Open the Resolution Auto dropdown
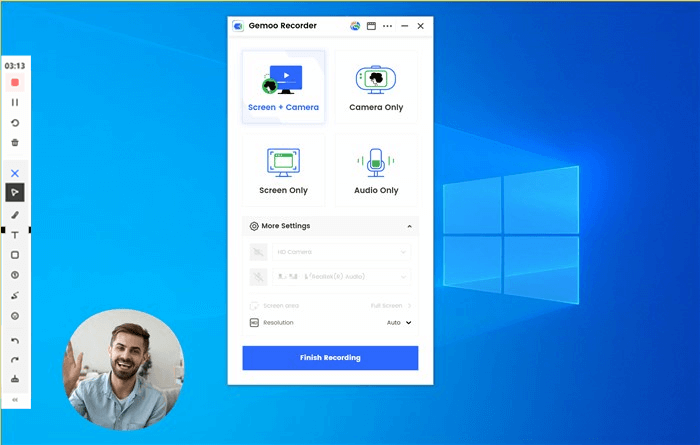This screenshot has width=700, height=445. point(399,322)
